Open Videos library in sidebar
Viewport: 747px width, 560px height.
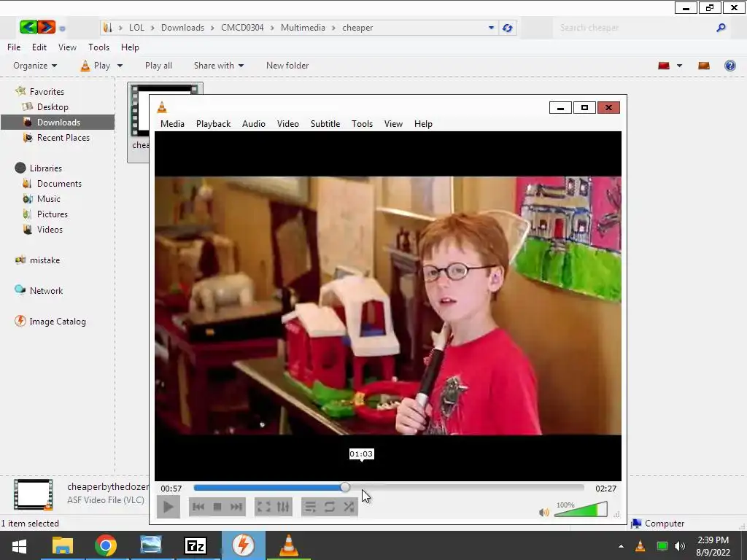[50, 230]
